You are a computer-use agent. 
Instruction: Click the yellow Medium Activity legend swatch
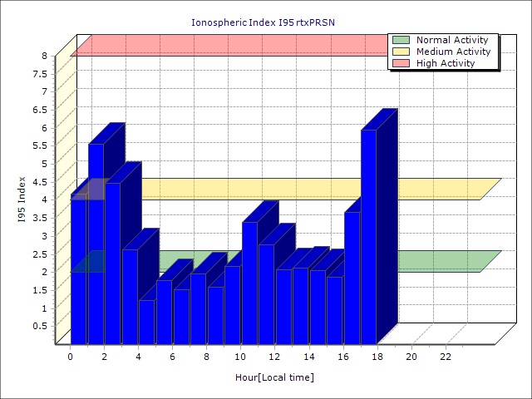coord(401,52)
